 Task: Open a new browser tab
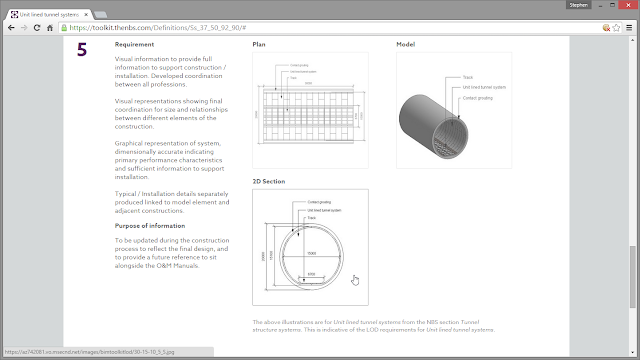point(100,15)
